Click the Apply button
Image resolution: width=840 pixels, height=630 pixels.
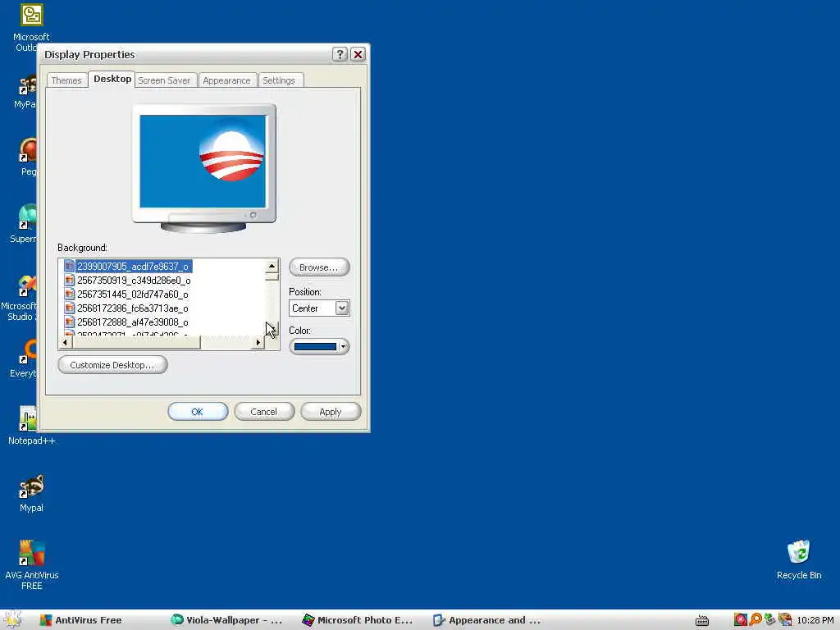(x=331, y=412)
